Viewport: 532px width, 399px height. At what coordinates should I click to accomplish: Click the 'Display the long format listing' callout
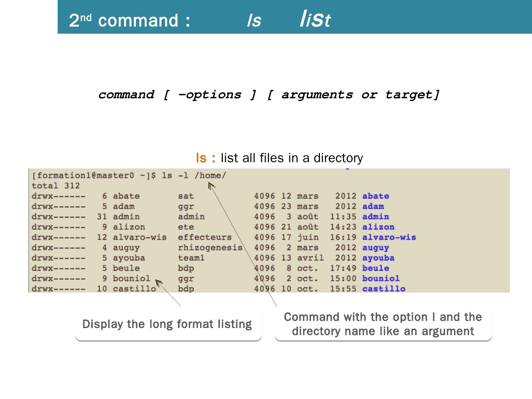167,324
